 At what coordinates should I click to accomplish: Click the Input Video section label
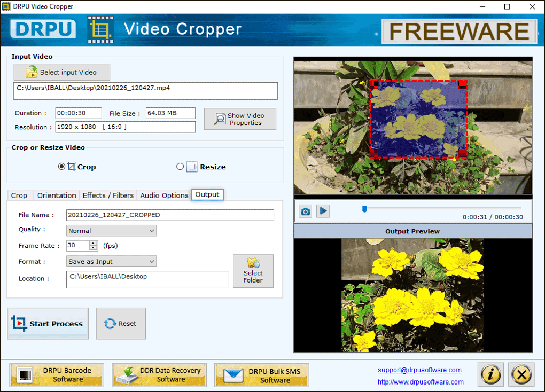(x=32, y=56)
